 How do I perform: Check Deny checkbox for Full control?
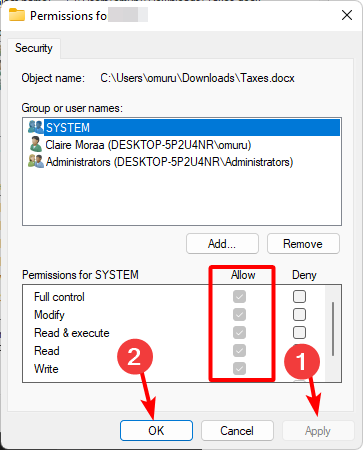click(x=299, y=296)
